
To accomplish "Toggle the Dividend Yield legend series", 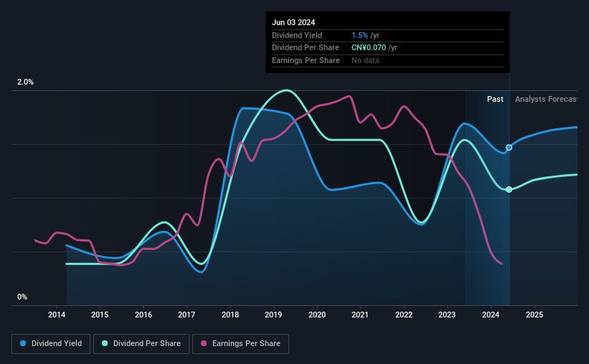I will pos(51,344).
